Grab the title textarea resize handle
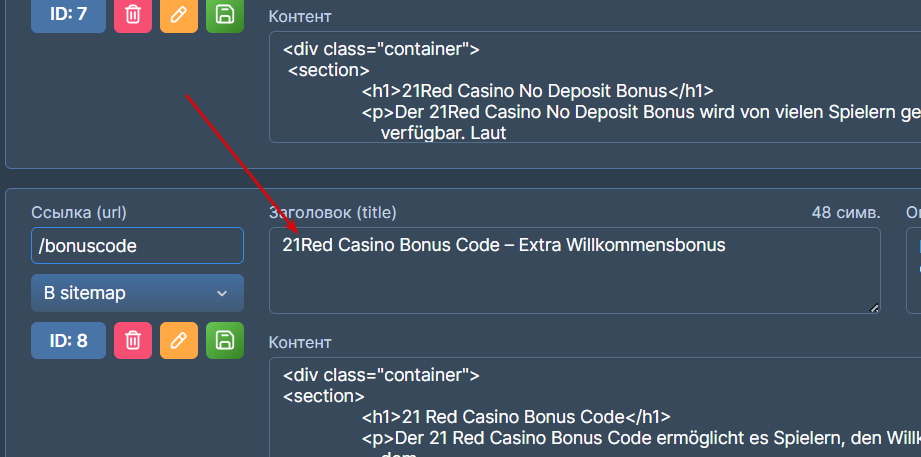This screenshot has height=457, width=921. click(x=875, y=308)
